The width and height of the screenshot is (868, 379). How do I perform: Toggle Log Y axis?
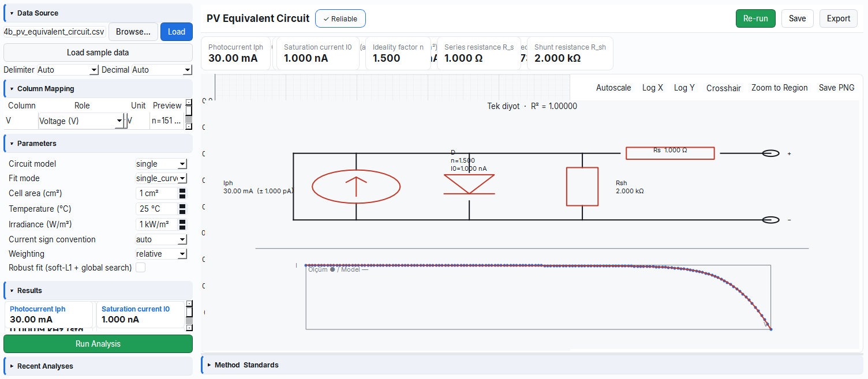[x=684, y=88]
